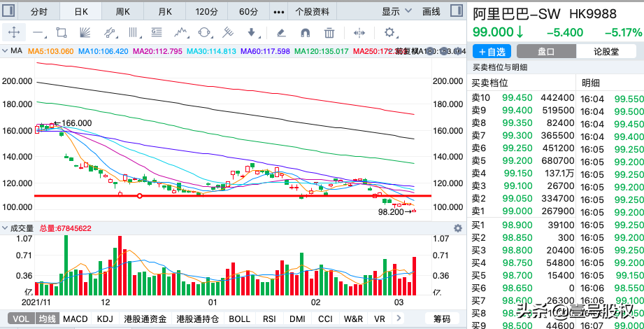Switch to 日K daily chart tab
644x329 pixels.
pyautogui.click(x=81, y=12)
